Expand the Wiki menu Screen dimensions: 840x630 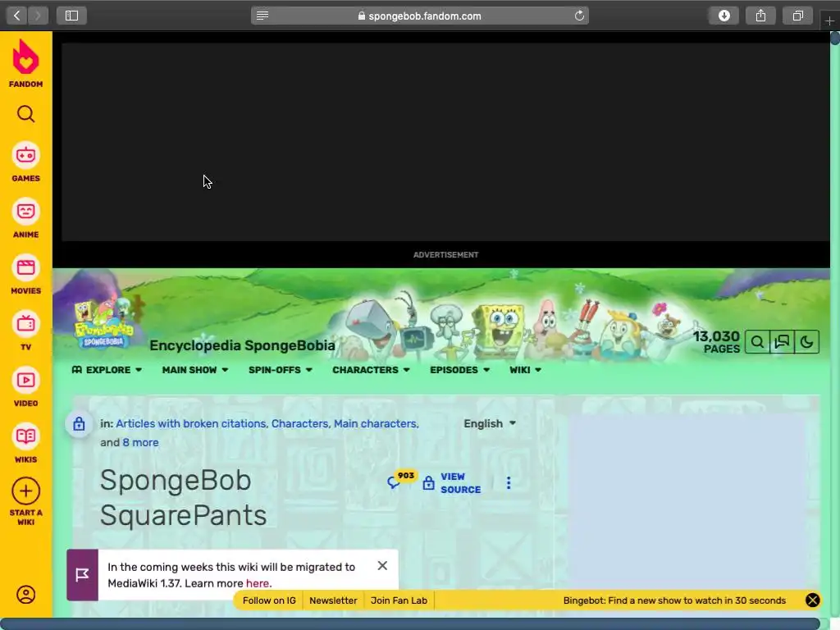525,370
